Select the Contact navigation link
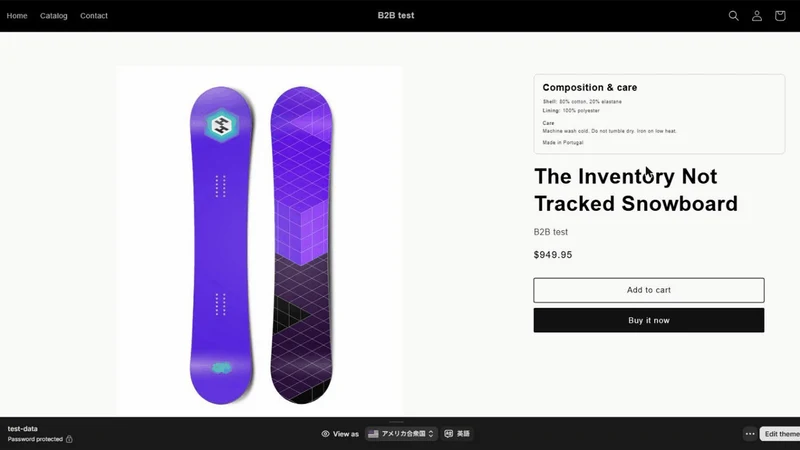 94,16
